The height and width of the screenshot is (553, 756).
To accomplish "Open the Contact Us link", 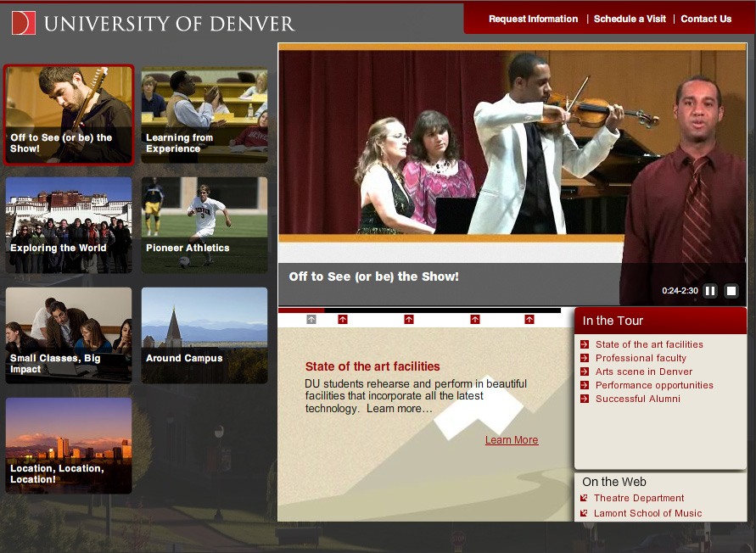I will (x=706, y=19).
